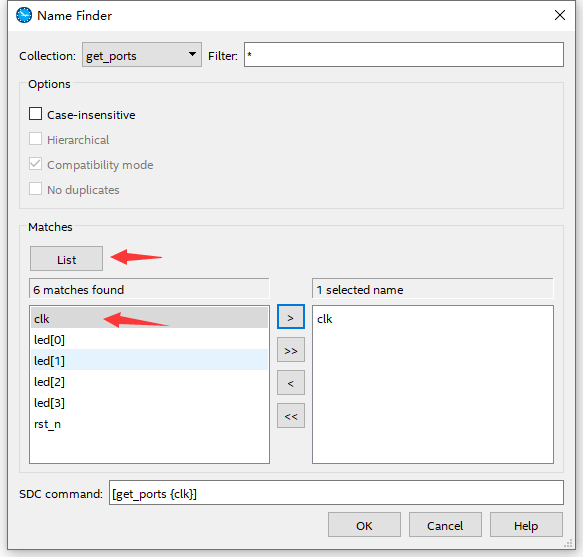
Task: Select led[0] in the matches list
Action: click(149, 340)
